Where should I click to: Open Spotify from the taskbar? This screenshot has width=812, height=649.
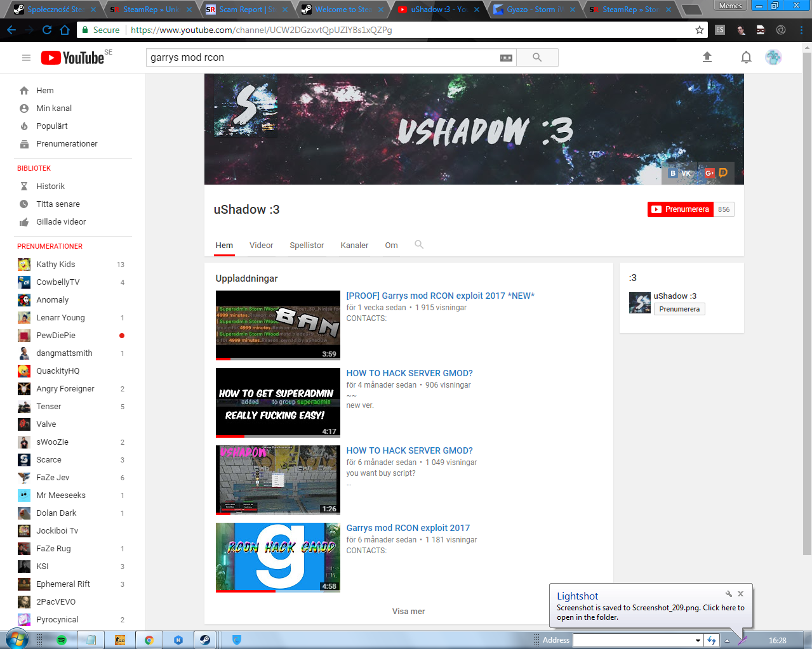tap(62, 640)
